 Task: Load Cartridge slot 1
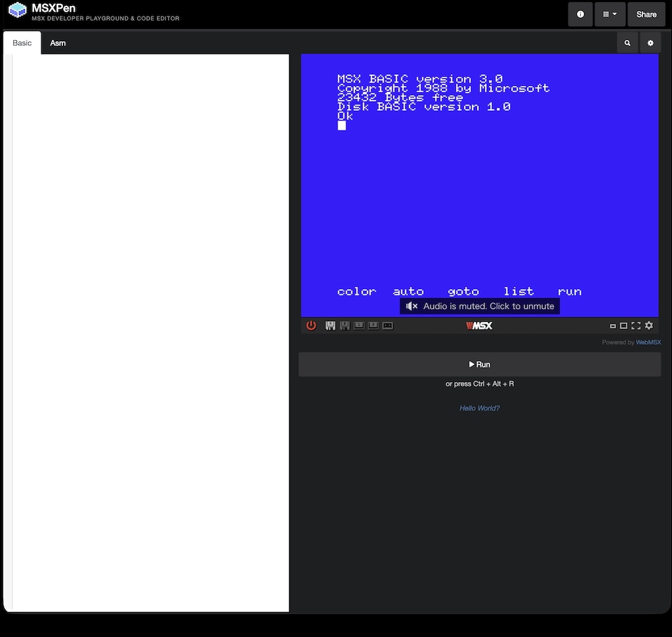coord(358,325)
